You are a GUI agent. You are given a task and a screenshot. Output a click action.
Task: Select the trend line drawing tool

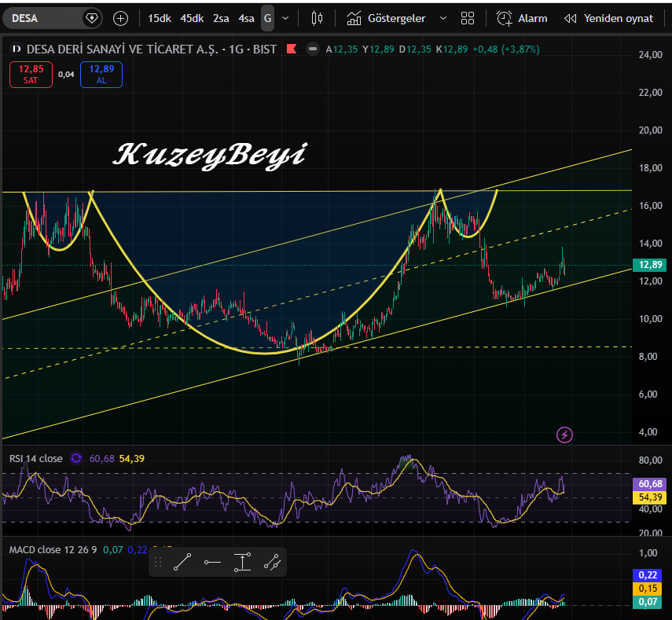(182, 562)
